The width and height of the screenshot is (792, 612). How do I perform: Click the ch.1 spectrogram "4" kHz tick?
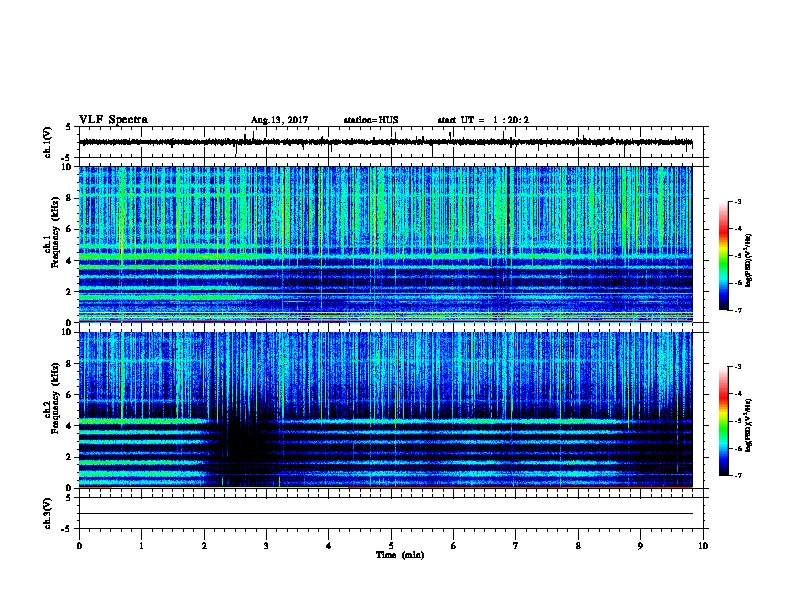69,261
